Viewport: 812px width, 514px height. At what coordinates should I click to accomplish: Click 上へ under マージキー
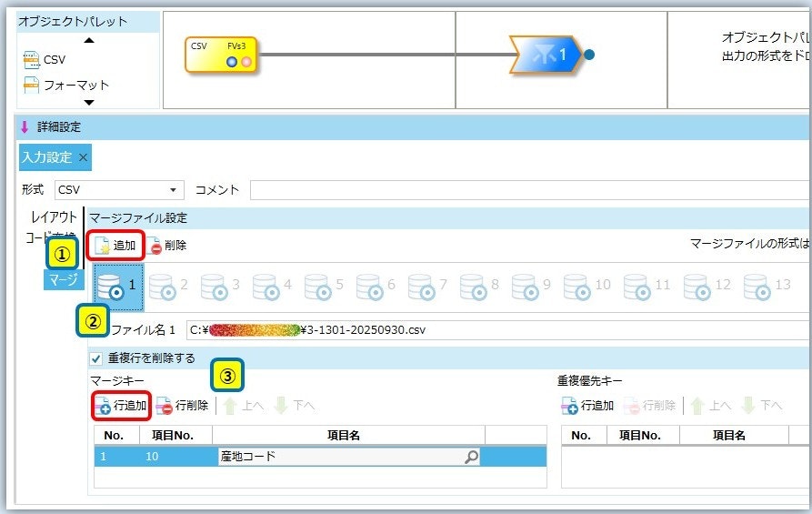[x=243, y=405]
